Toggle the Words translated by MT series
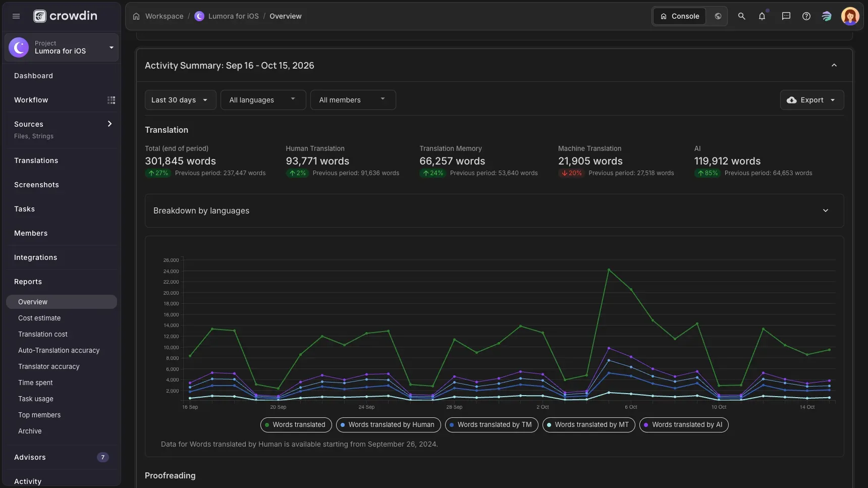 coord(588,425)
